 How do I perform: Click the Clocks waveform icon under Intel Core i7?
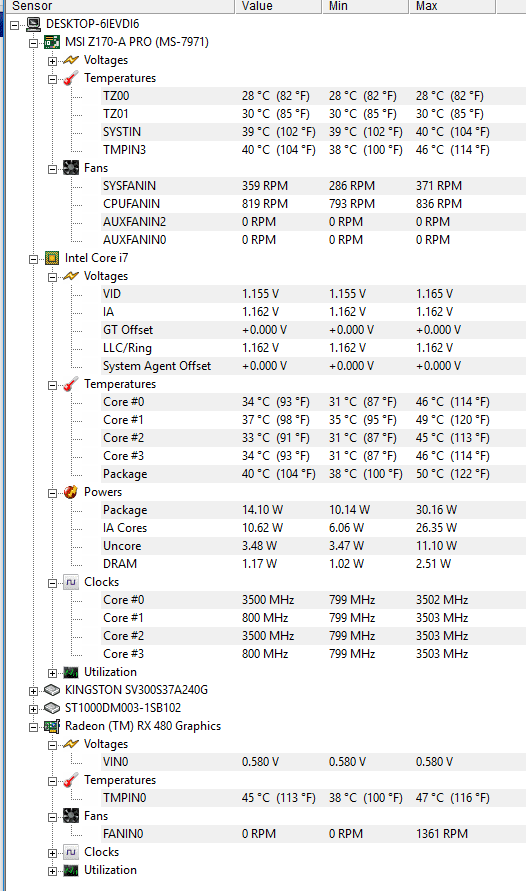pyautogui.click(x=71, y=582)
